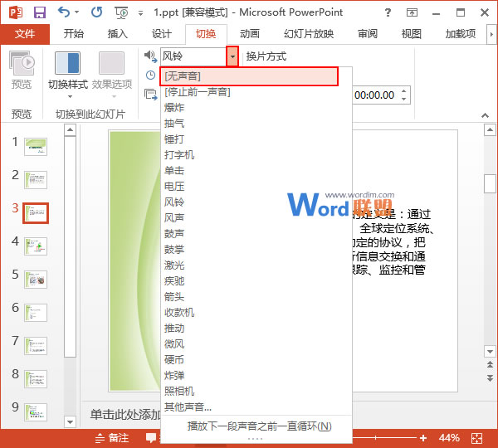Choose the 爆炸 sound
This screenshot has width=498, height=448.
tap(256, 108)
